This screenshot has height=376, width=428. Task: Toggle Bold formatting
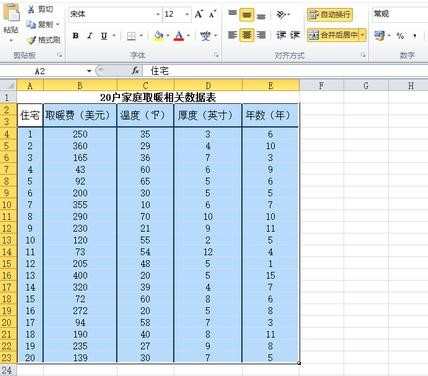76,36
